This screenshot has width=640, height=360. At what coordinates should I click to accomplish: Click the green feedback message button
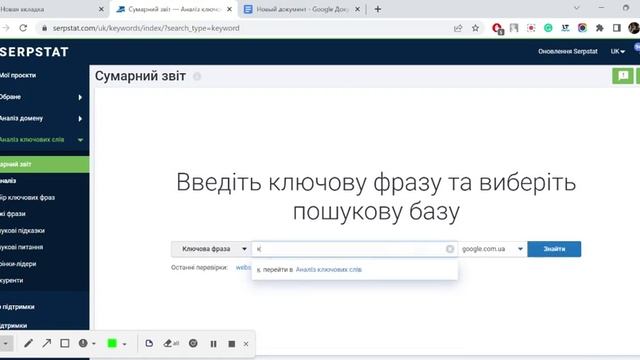pyautogui.click(x=622, y=76)
